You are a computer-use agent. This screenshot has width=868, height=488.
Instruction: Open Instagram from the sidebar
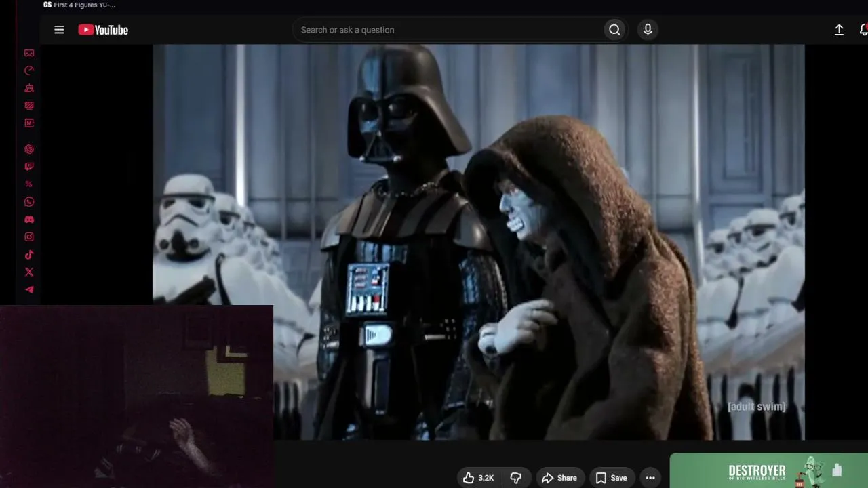tap(29, 237)
